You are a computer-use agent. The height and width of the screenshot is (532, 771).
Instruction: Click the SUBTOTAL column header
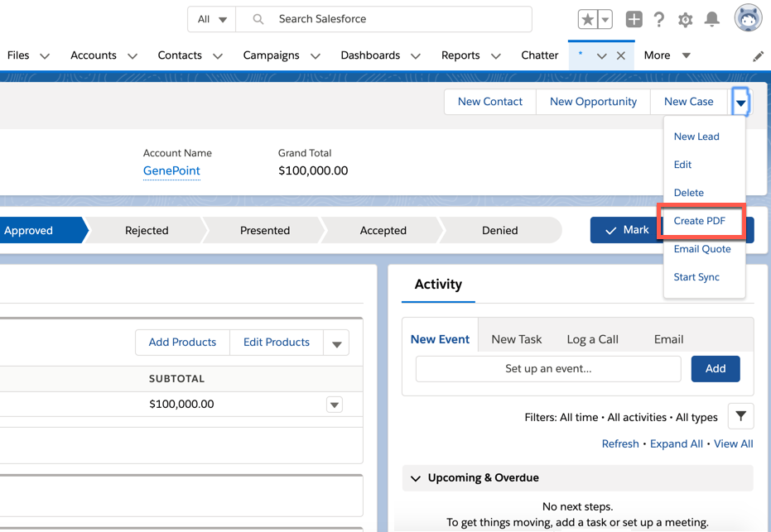click(176, 379)
